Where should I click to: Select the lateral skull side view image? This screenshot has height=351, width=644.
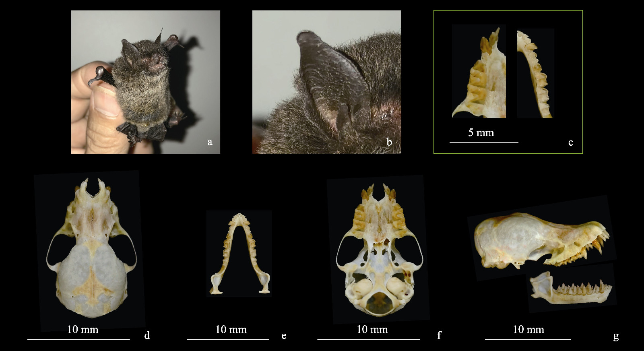pyautogui.click(x=542, y=238)
